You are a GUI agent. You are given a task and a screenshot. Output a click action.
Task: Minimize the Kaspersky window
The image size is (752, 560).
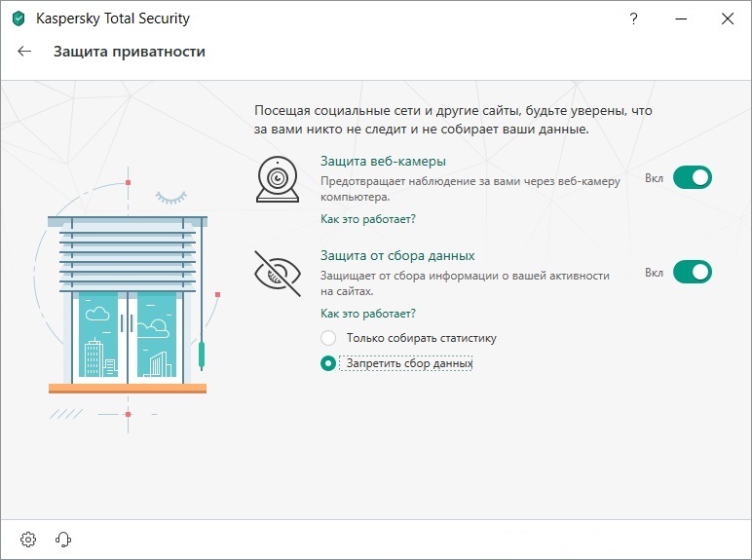pos(680,19)
